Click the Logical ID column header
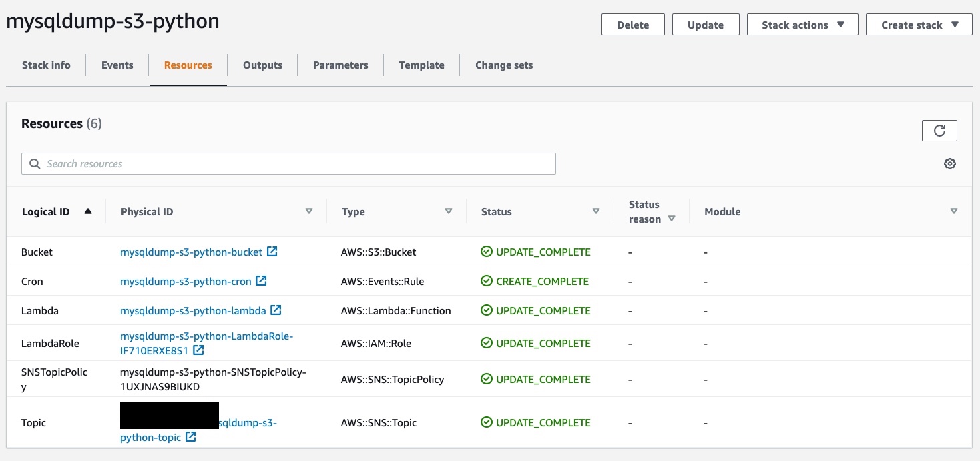Screen dimensions: 980x461 [x=45, y=212]
